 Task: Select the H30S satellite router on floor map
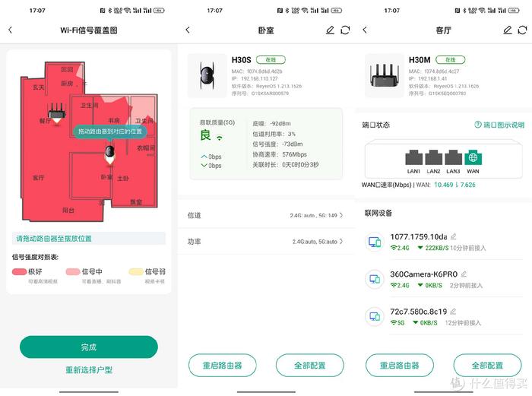coord(109,155)
